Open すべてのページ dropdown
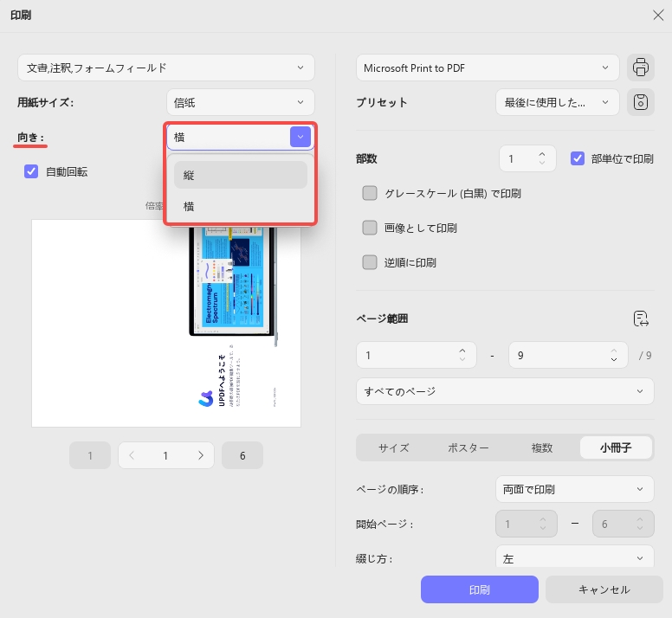This screenshot has width=672, height=618. [x=505, y=391]
